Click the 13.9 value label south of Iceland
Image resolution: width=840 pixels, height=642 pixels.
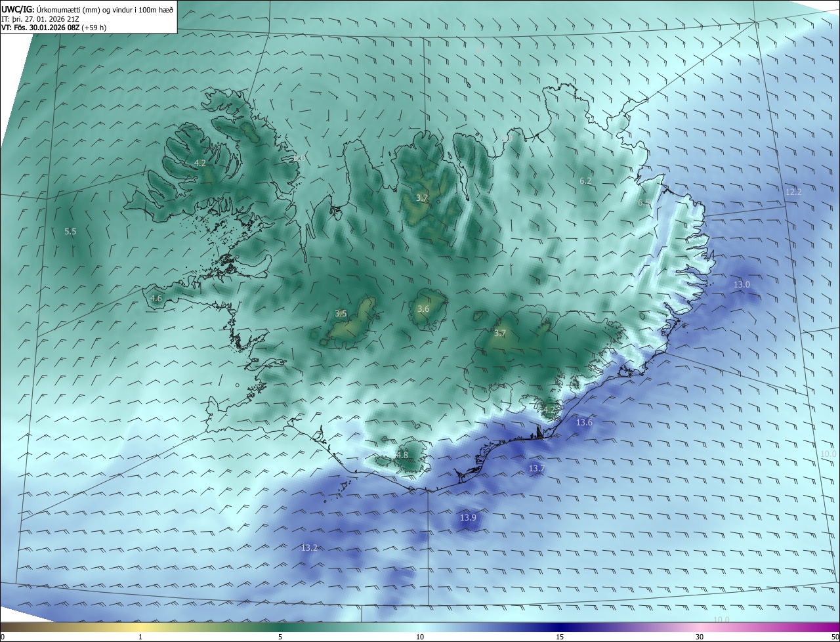point(468,517)
